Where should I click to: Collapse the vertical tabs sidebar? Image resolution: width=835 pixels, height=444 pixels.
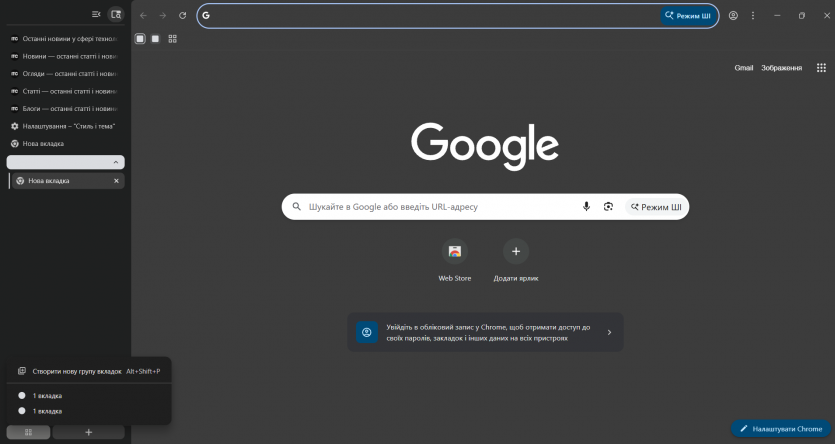[96, 14]
